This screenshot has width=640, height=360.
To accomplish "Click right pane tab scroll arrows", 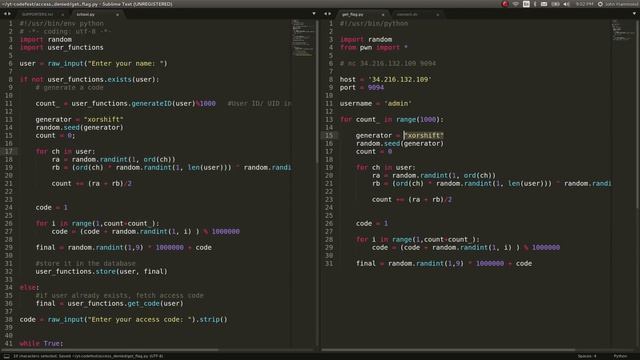I will [x=327, y=14].
